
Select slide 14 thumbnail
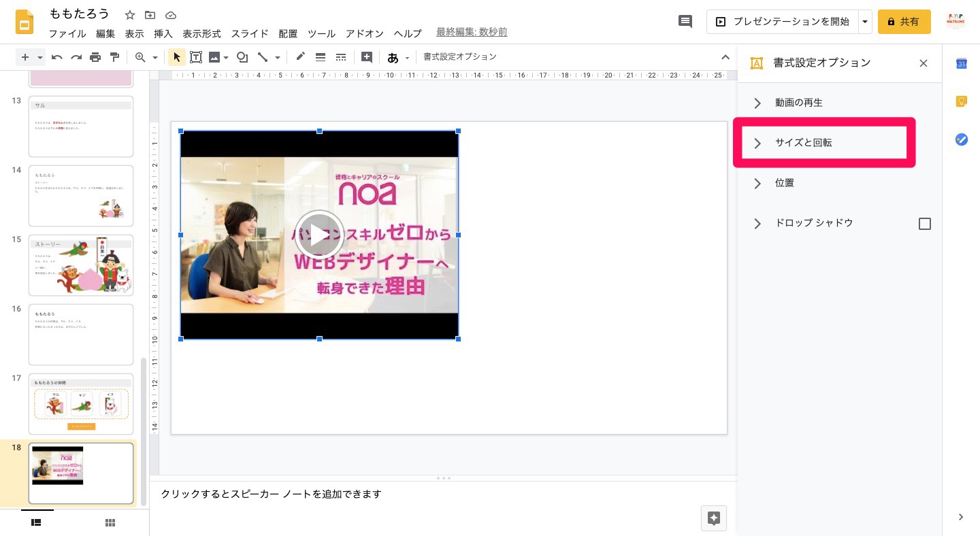click(x=81, y=196)
